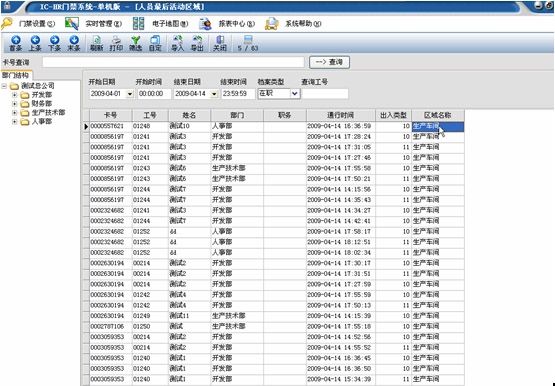Click the 开始时间 field showing 00:00:00
Screen dimensions: 555x386
154,94
